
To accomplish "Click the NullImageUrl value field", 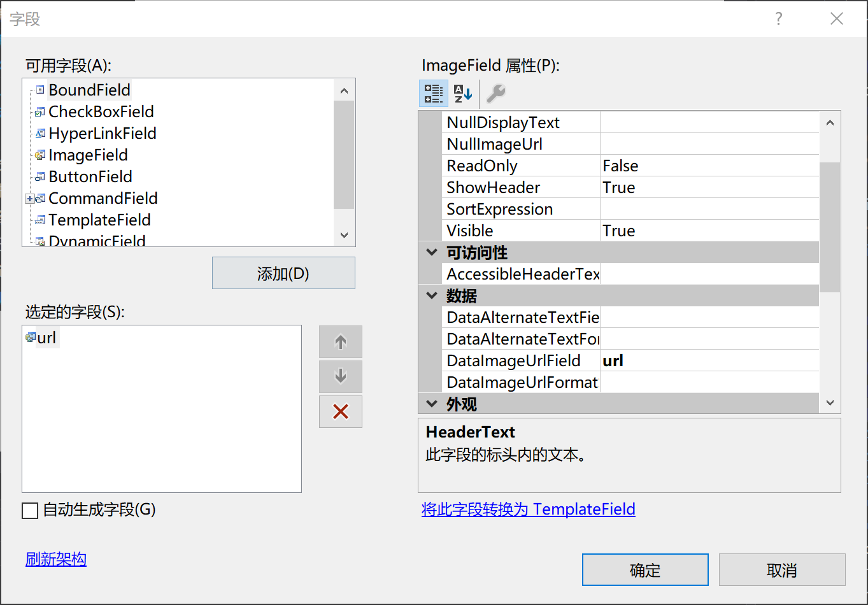I will coord(709,144).
